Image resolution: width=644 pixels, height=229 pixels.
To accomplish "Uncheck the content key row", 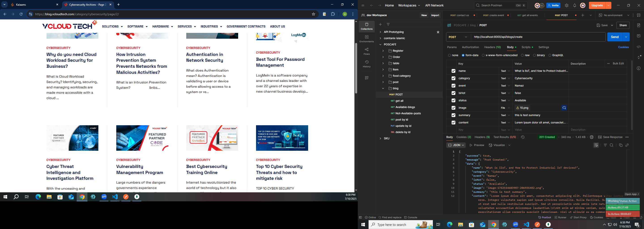I will pos(453,123).
